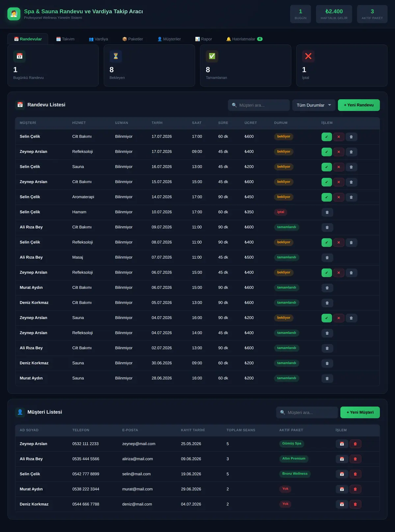Delete customer Ali Rıza Bey
The height and width of the screenshot is (532, 395).
(355, 459)
